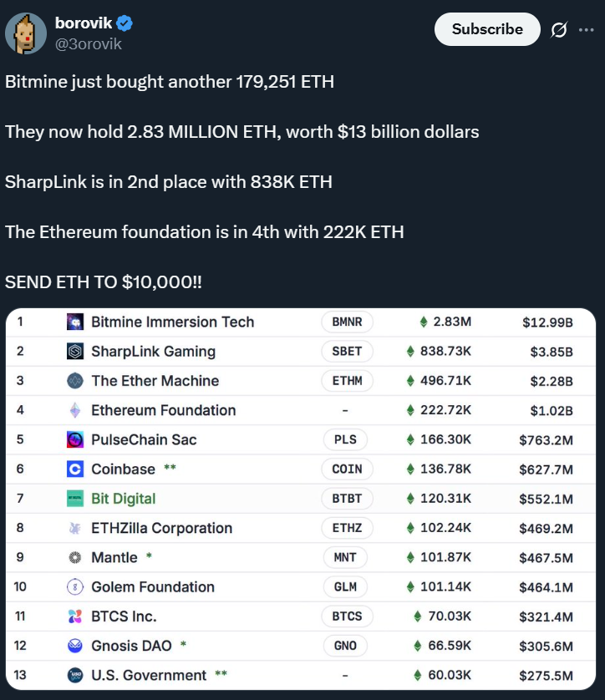Click the Coinbase logo icon
The image size is (605, 700).
(75, 469)
